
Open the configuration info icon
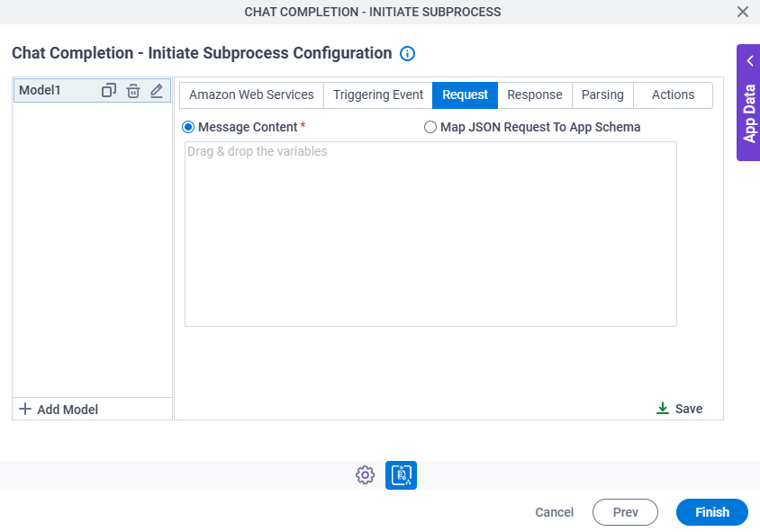click(x=407, y=53)
